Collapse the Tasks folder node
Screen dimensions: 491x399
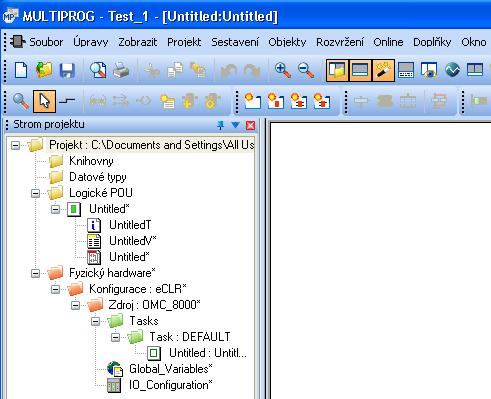point(95,321)
